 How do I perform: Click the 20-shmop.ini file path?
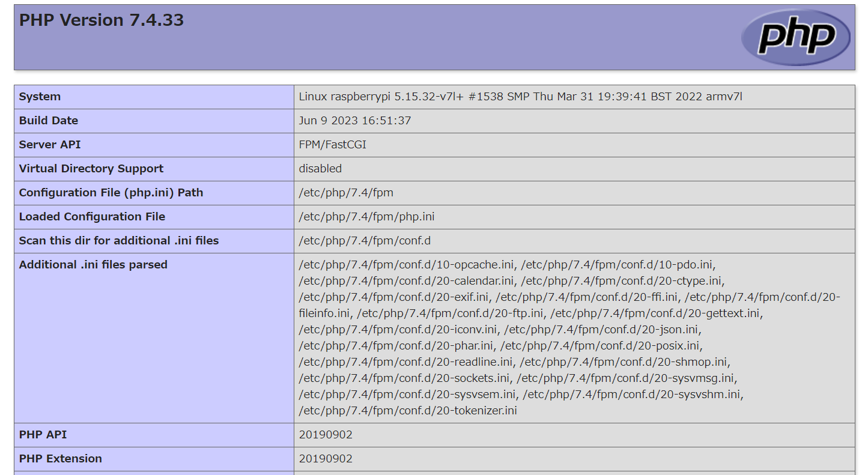pyautogui.click(x=624, y=362)
